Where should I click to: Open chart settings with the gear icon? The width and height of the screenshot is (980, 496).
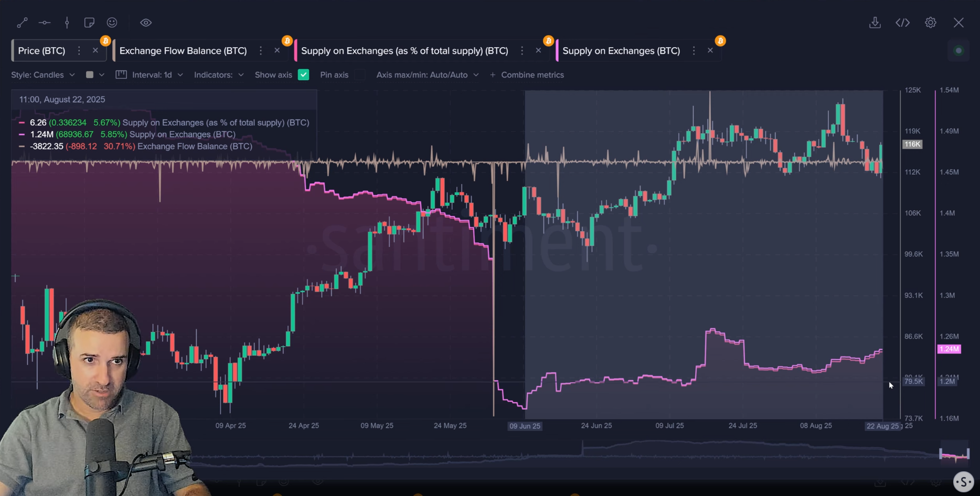pyautogui.click(x=931, y=23)
